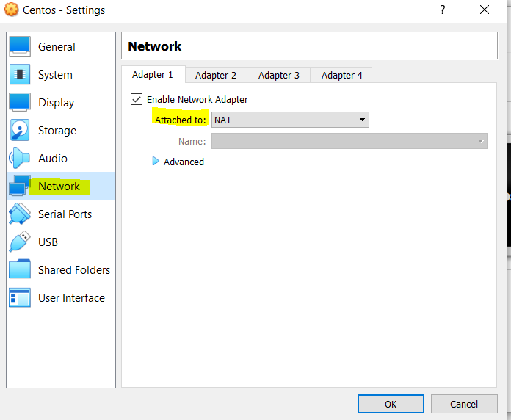Click the Storage disk icon
The width and height of the screenshot is (511, 420).
[20, 130]
